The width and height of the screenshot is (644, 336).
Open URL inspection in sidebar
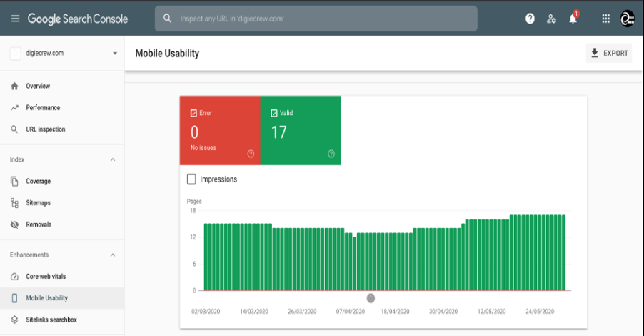62,129
